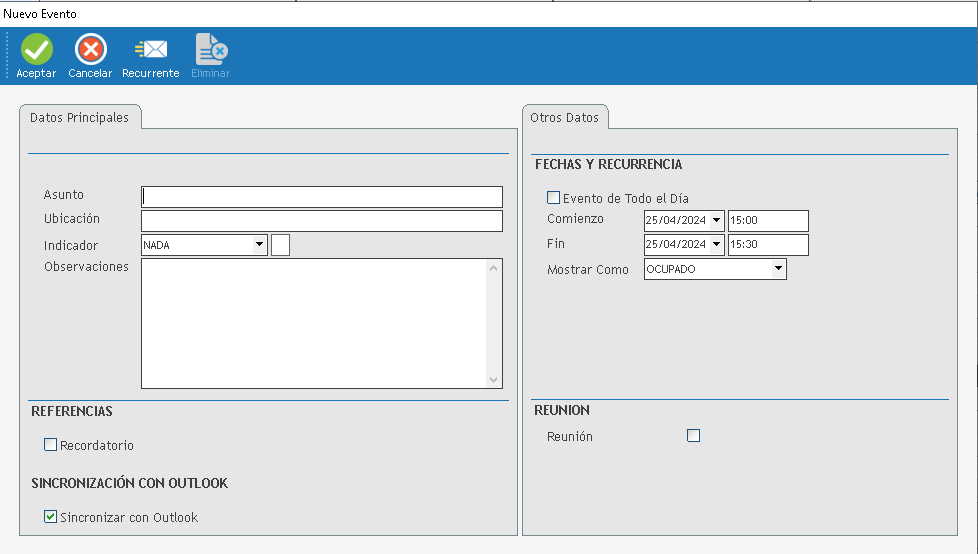Tick the Evento de Todo el Día checkbox

[x=553, y=198]
